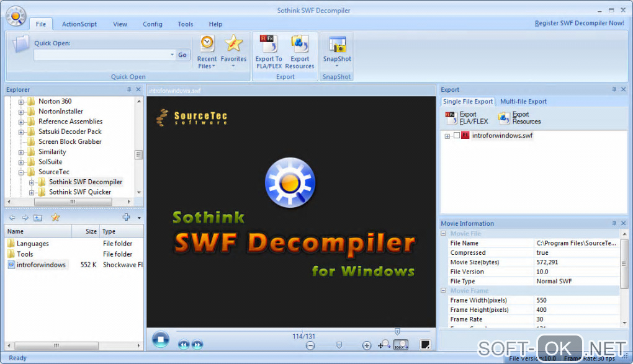
Task: Open the Config ribbon tab
Action: tap(153, 24)
